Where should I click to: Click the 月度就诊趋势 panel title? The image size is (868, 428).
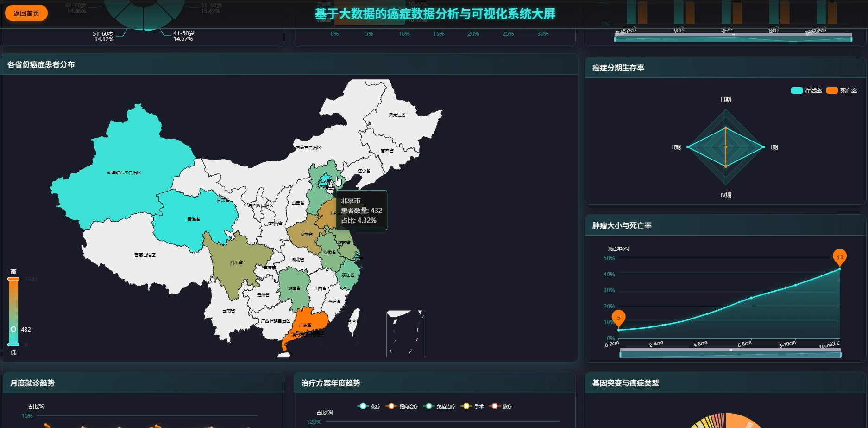(32, 383)
